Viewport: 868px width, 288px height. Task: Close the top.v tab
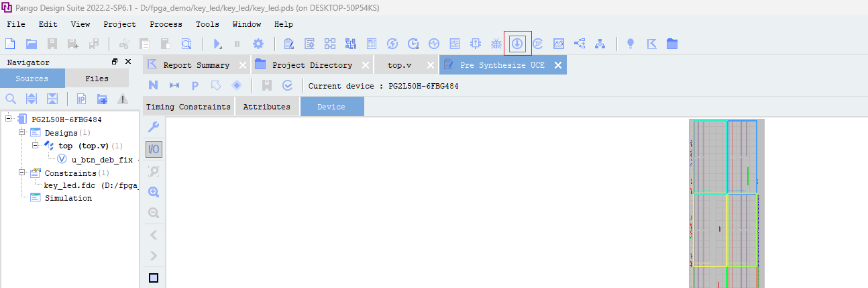[431, 65]
